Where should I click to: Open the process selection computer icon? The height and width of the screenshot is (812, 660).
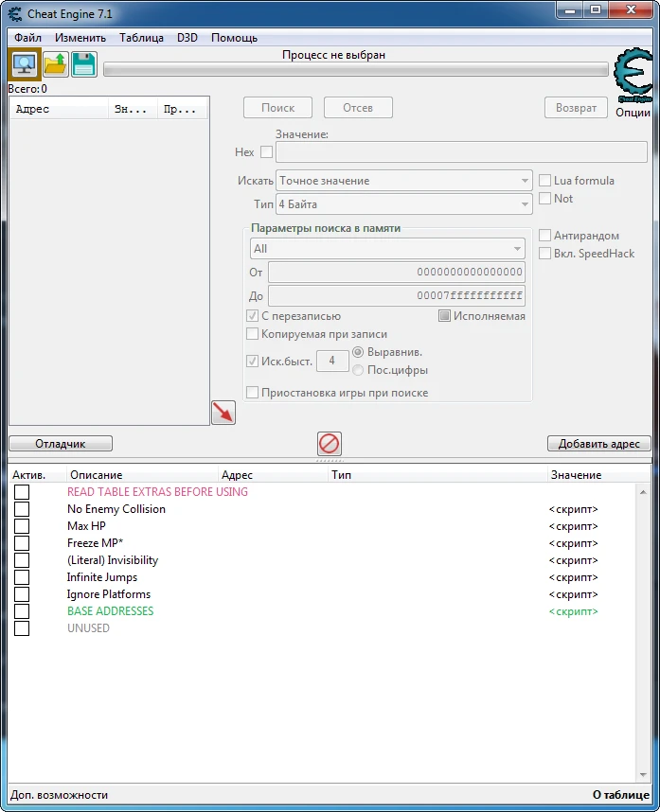pos(25,64)
